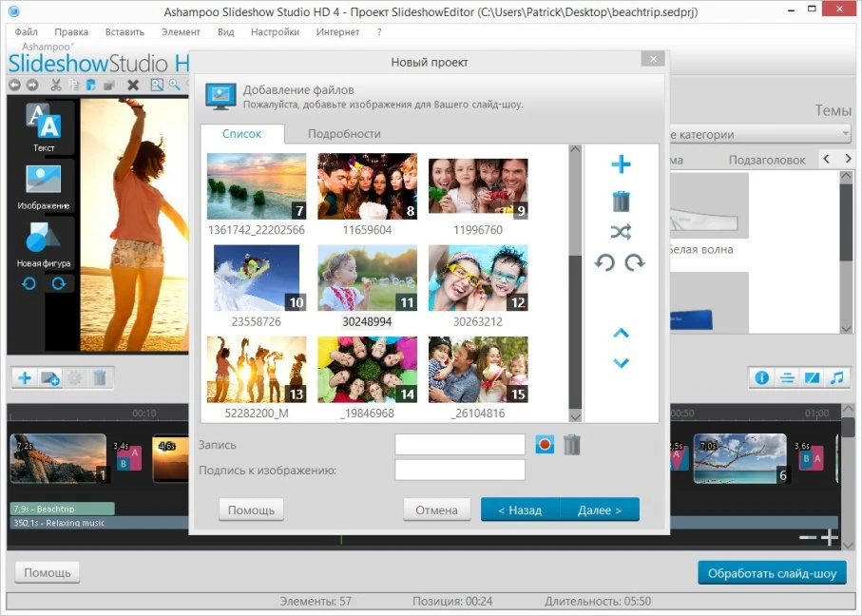
Task: Start recording with the red record button
Action: pyautogui.click(x=544, y=444)
